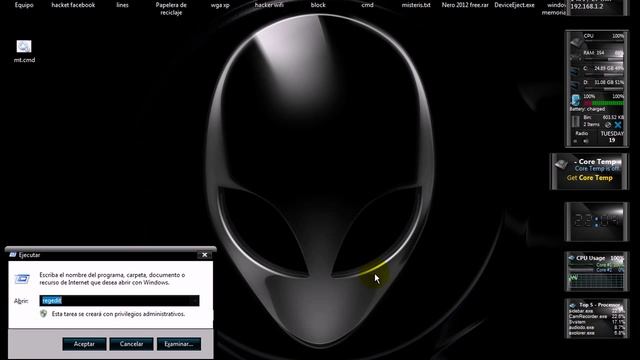Click Aceptar in the Ejecutar dialog
Viewport: 640px width, 360px height.
click(84, 344)
